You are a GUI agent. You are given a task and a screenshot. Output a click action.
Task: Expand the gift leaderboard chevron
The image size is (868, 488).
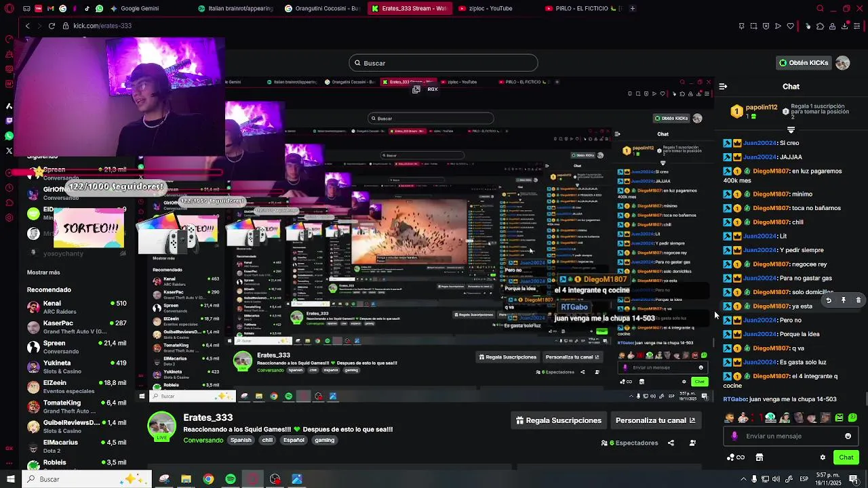pos(791,129)
